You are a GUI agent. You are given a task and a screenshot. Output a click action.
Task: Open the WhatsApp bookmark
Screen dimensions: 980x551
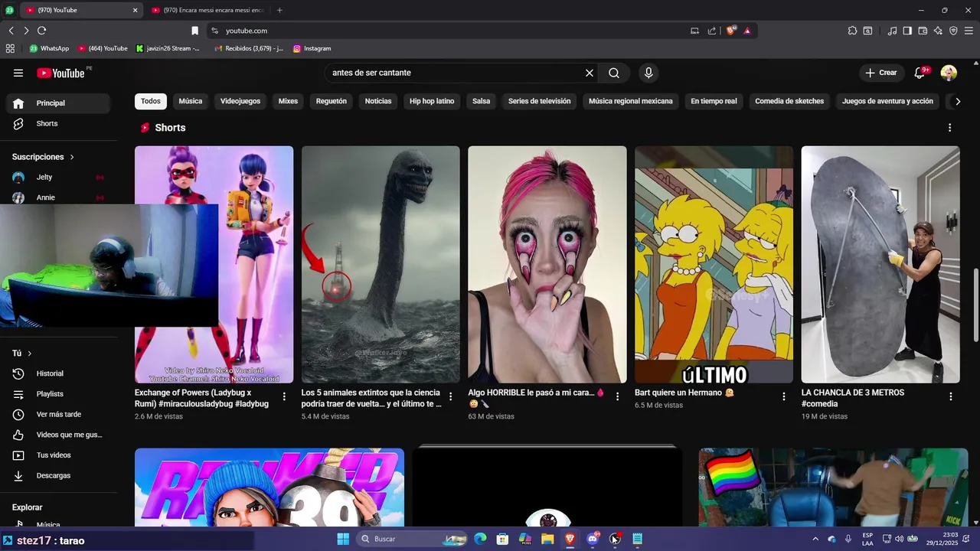[x=49, y=48]
